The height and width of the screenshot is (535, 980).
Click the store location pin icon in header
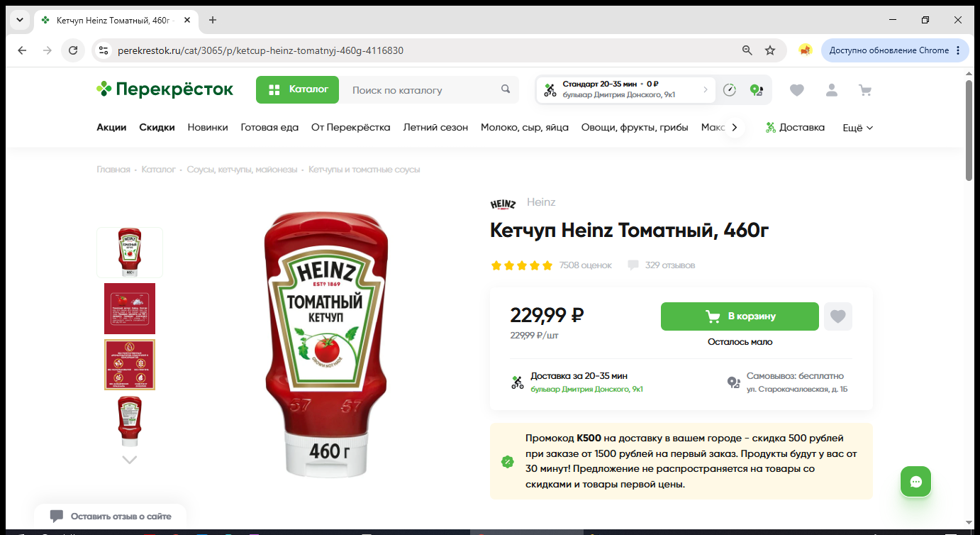(x=756, y=90)
